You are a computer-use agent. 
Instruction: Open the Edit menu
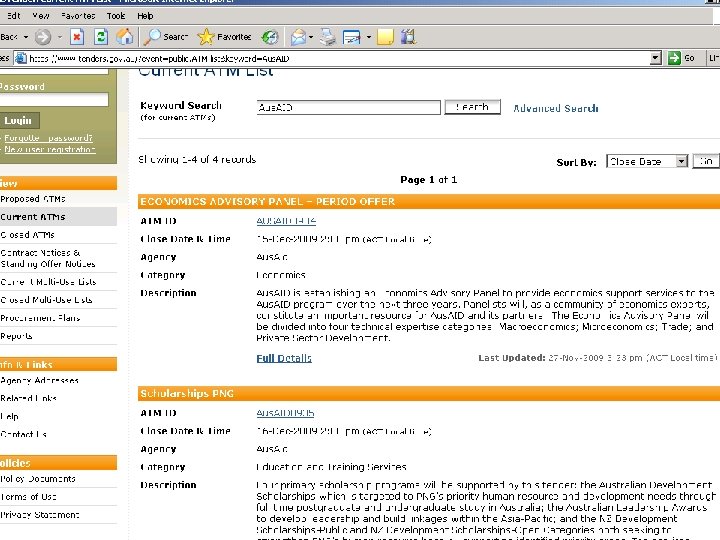tap(14, 16)
